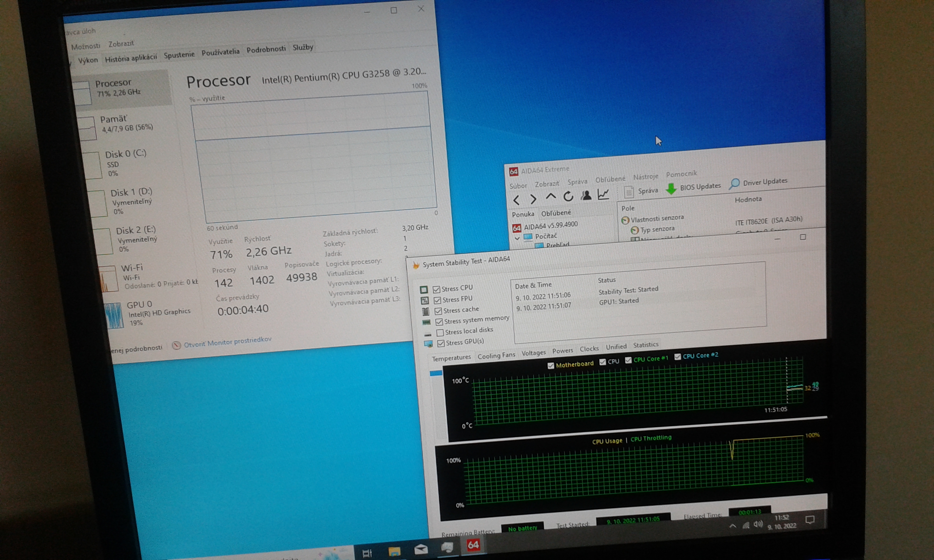Image resolution: width=934 pixels, height=560 pixels.
Task: Switch to Clocks tab
Action: pos(589,349)
